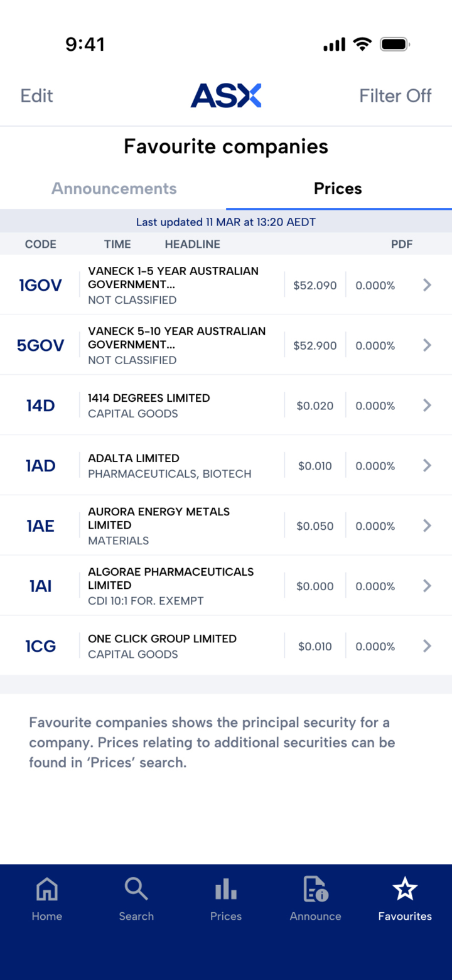Tap the Prices bar chart icon
This screenshot has width=452, height=980.
(x=226, y=889)
